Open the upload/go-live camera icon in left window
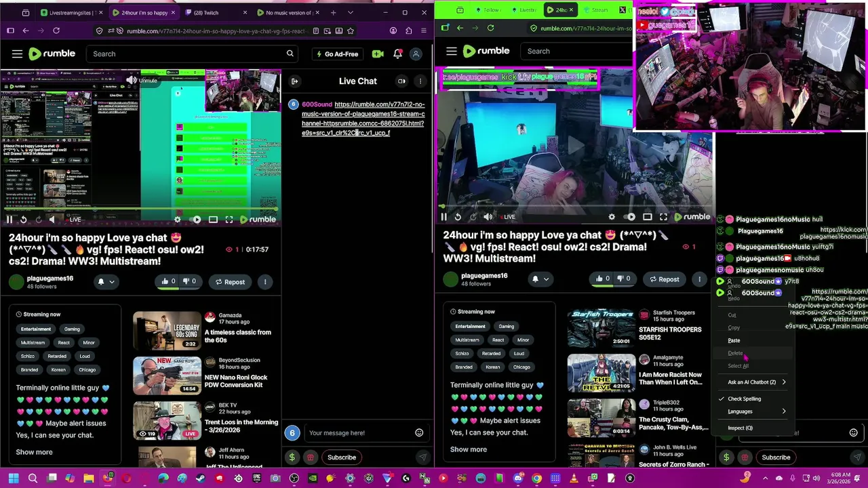Viewport: 868px width, 488px height. (378, 54)
